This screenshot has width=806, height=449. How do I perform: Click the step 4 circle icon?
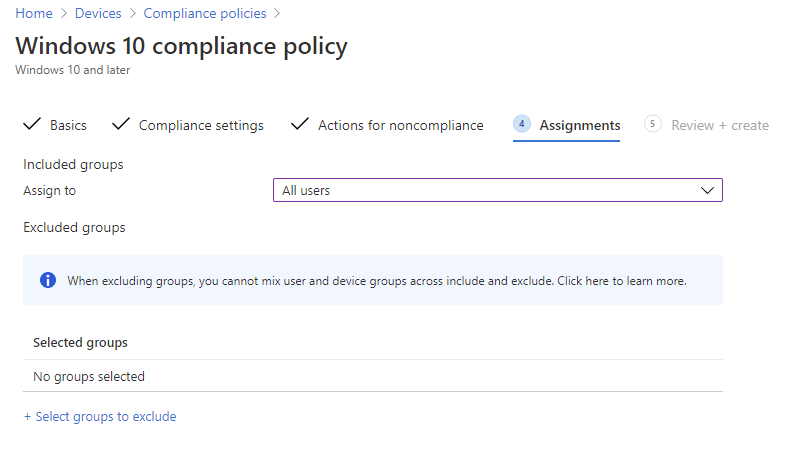[x=521, y=124]
